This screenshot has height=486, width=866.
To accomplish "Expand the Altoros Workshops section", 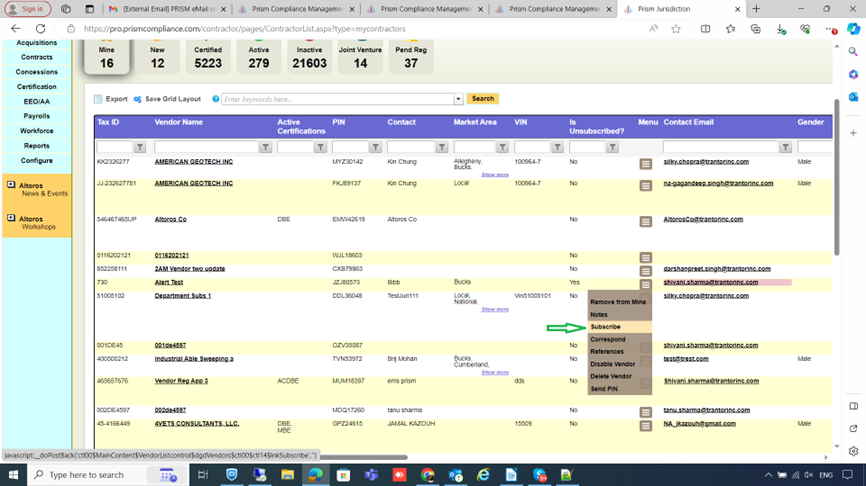I will (11, 219).
